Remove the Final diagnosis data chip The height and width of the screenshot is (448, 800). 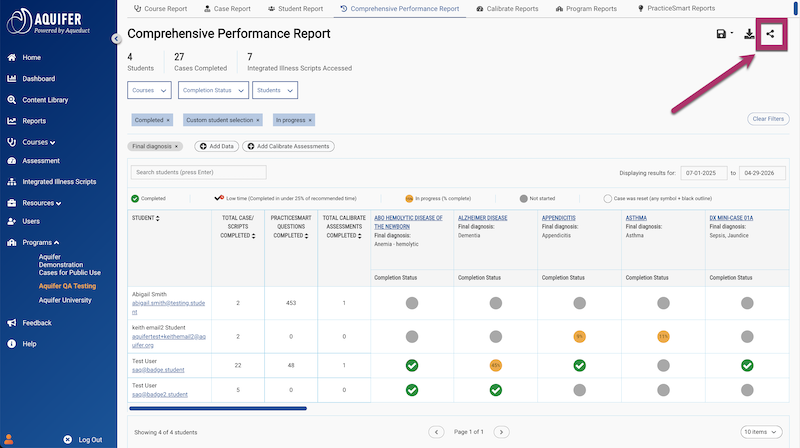tap(177, 146)
